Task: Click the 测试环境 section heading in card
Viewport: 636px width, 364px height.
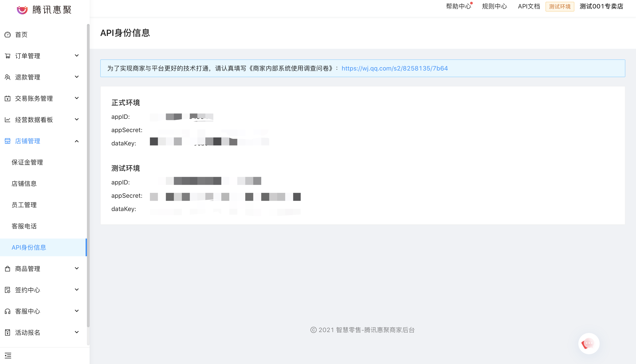Action: [126, 168]
